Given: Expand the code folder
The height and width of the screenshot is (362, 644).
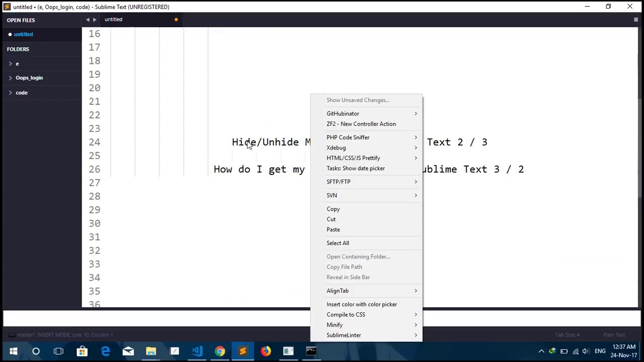Looking at the screenshot, I should pyautogui.click(x=11, y=93).
